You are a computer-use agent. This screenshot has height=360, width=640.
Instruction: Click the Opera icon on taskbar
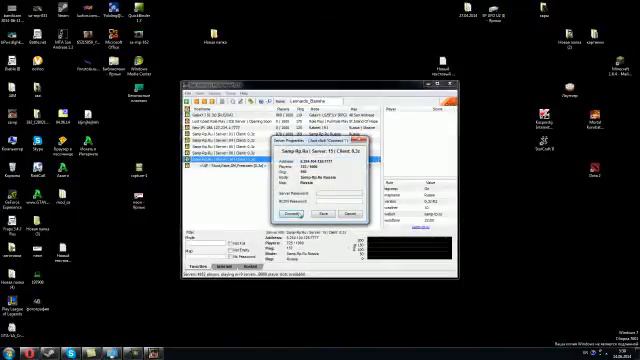pyautogui.click(x=29, y=353)
